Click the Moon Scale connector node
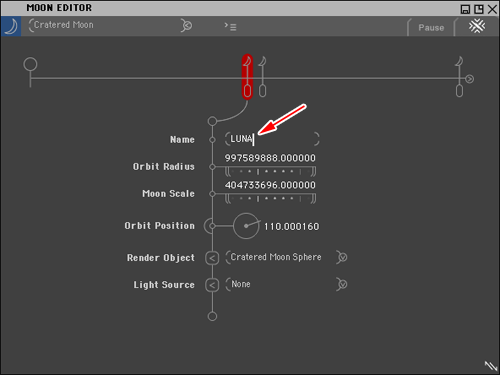 (212, 194)
